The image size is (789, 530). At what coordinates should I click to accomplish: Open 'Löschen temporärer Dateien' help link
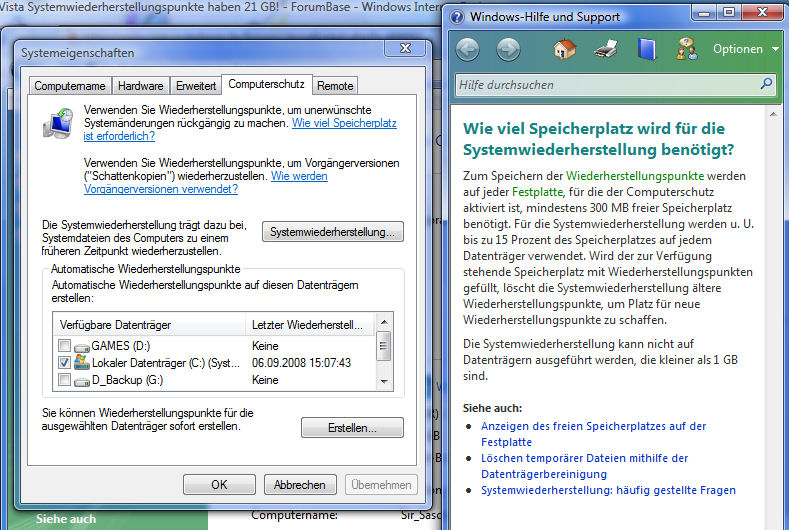click(x=585, y=466)
